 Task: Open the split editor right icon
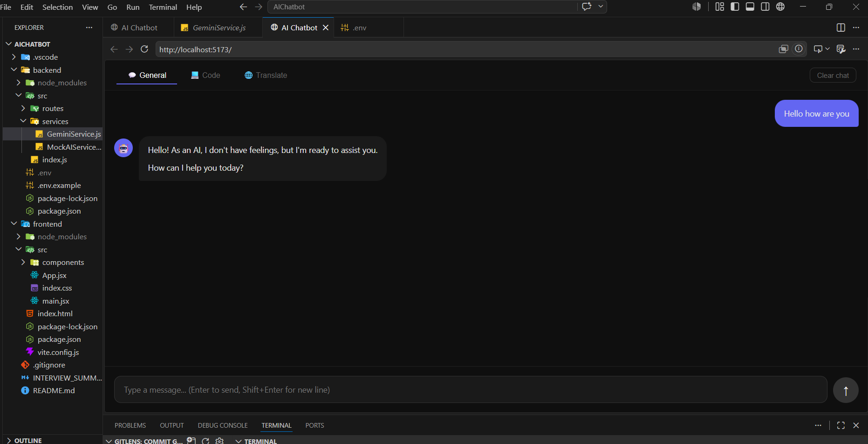pyautogui.click(x=841, y=28)
